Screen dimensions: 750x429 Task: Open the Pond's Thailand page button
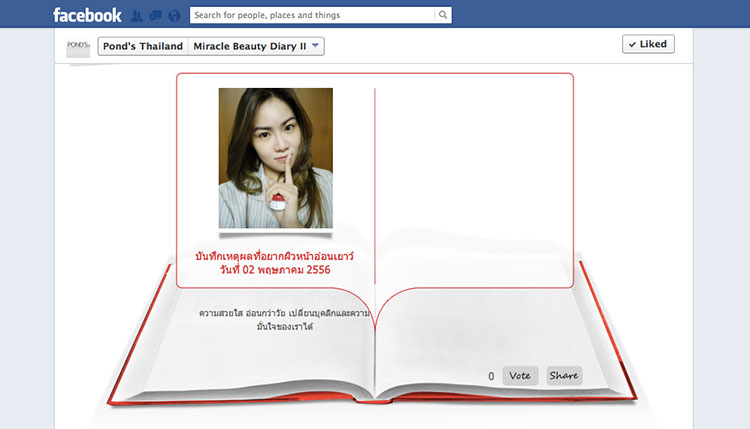[143, 46]
